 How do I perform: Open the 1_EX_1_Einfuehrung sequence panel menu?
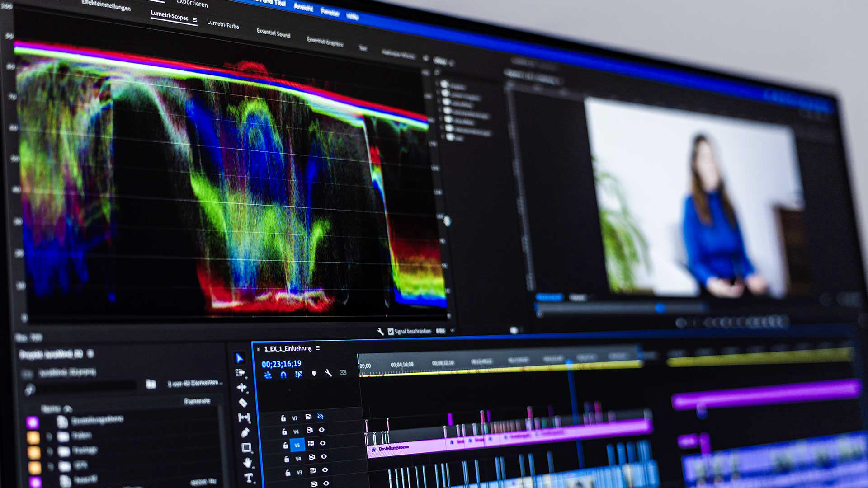point(318,348)
